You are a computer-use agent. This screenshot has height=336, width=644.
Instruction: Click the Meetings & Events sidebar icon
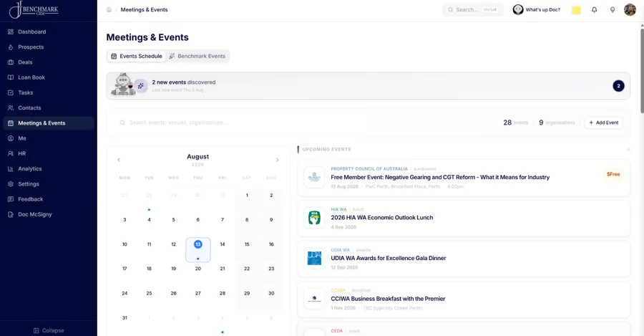[x=11, y=123]
